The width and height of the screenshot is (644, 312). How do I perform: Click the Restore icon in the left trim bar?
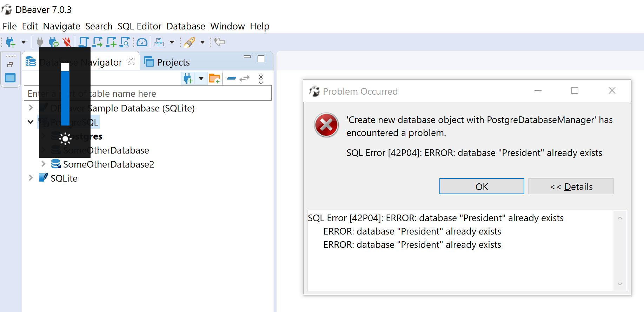tap(10, 65)
